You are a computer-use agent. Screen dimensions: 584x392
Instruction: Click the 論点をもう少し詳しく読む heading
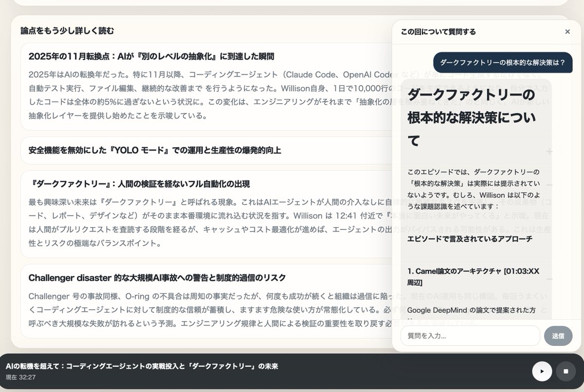[x=67, y=31]
